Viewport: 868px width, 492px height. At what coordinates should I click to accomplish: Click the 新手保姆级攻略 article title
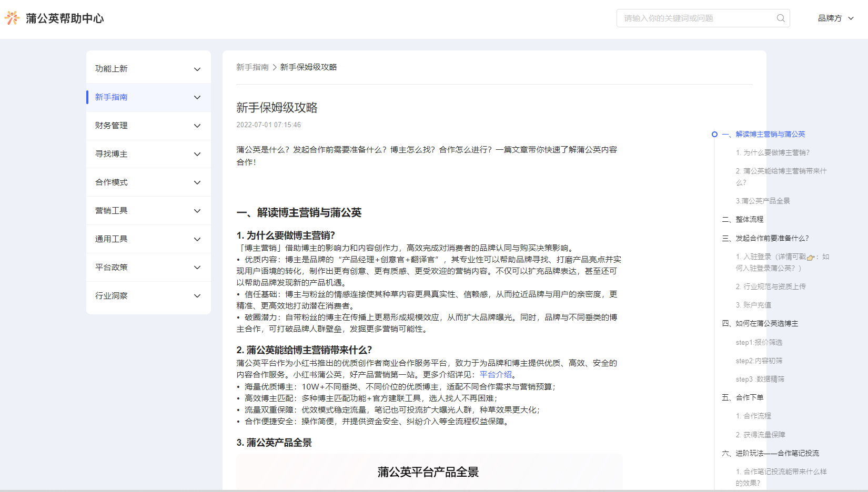point(277,108)
